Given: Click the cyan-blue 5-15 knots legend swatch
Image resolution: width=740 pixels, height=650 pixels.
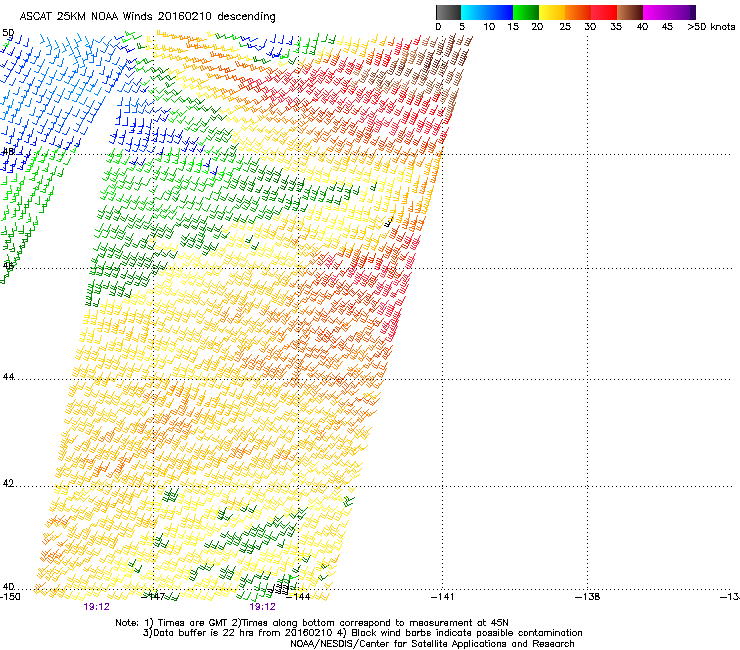Looking at the screenshot, I should 487,12.
